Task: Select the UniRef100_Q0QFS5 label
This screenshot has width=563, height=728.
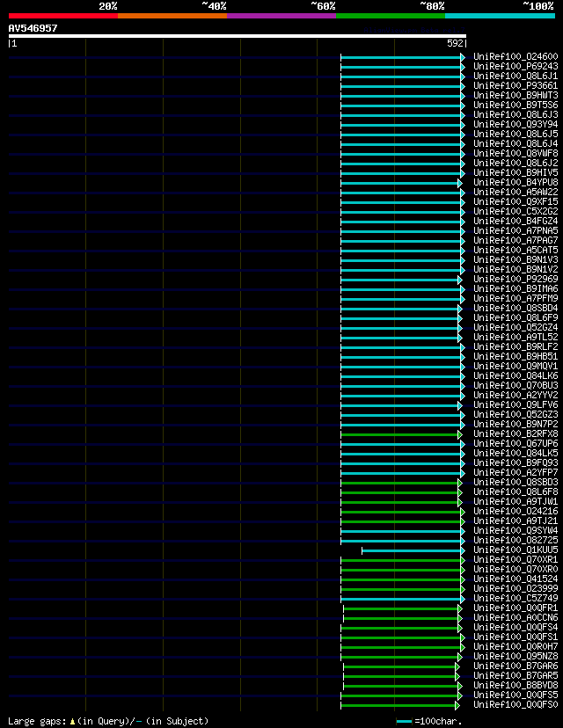Action: pos(515,695)
